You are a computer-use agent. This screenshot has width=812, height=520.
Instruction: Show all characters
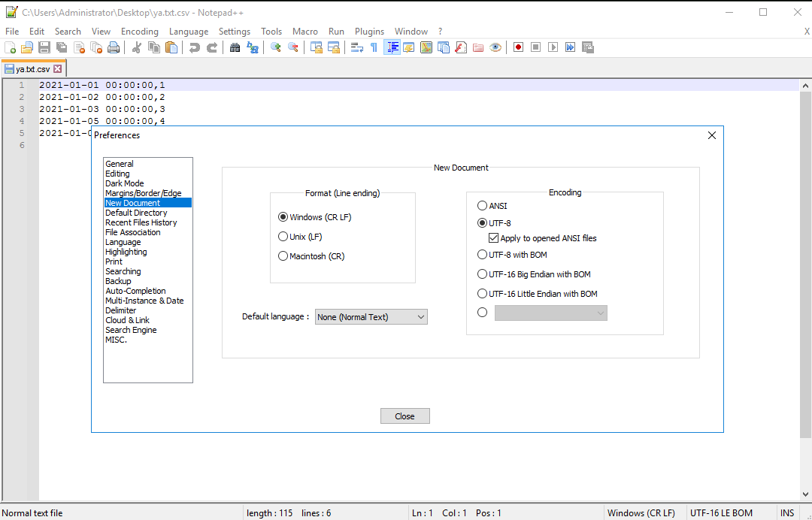374,47
